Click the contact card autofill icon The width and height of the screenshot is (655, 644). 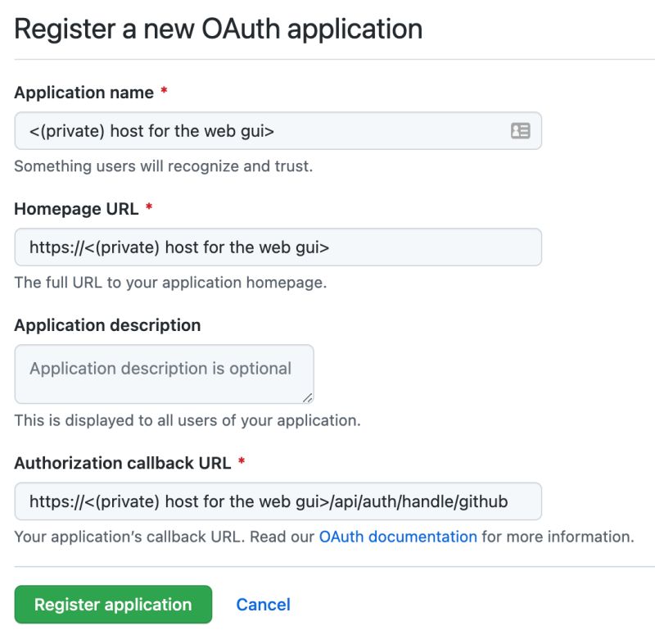pyautogui.click(x=520, y=131)
